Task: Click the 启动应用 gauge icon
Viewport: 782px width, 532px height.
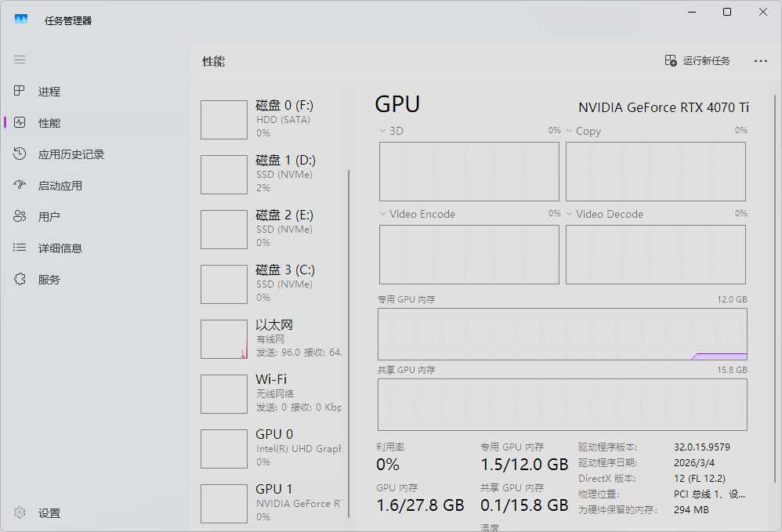Action: pos(20,185)
